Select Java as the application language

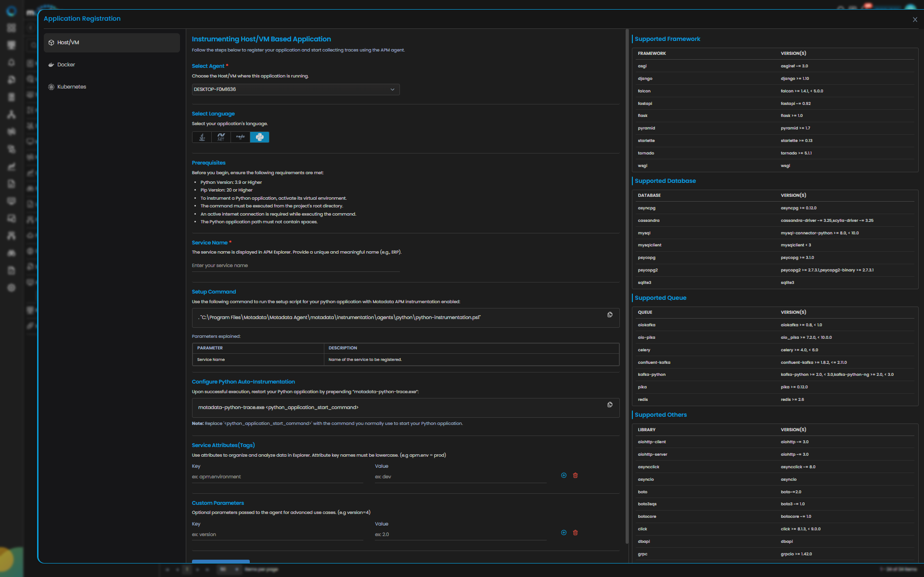tap(202, 137)
